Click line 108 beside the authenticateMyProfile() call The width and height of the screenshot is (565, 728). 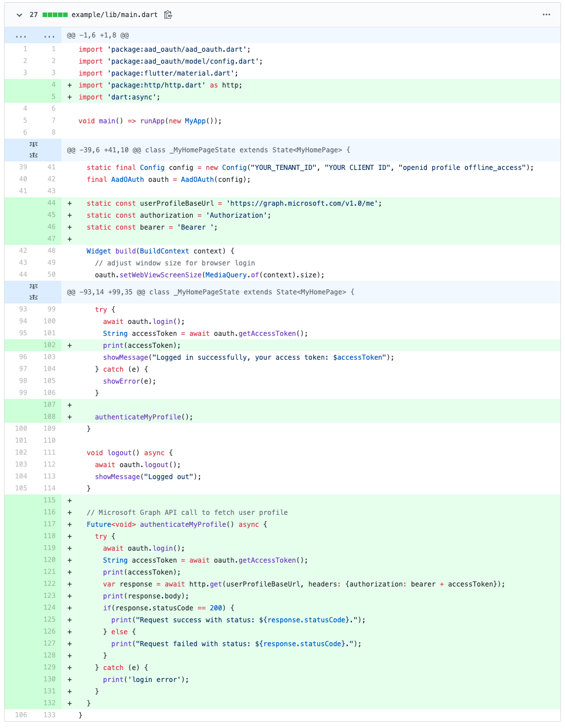(49, 417)
